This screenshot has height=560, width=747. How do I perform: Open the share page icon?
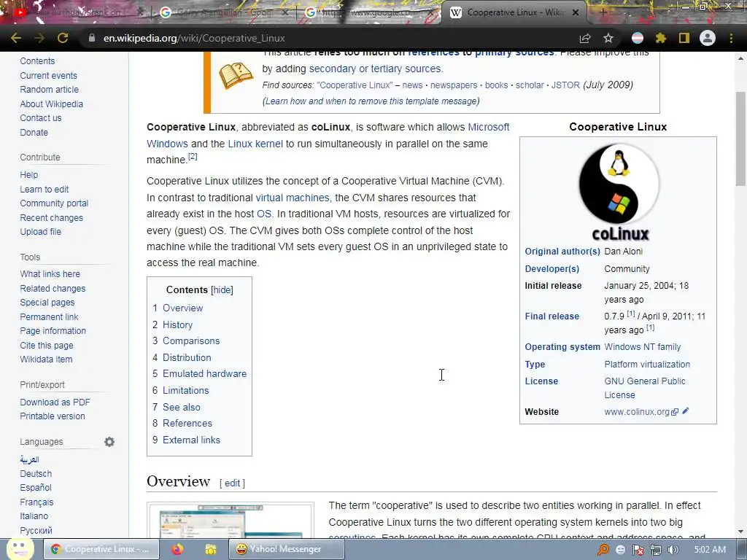(x=585, y=38)
